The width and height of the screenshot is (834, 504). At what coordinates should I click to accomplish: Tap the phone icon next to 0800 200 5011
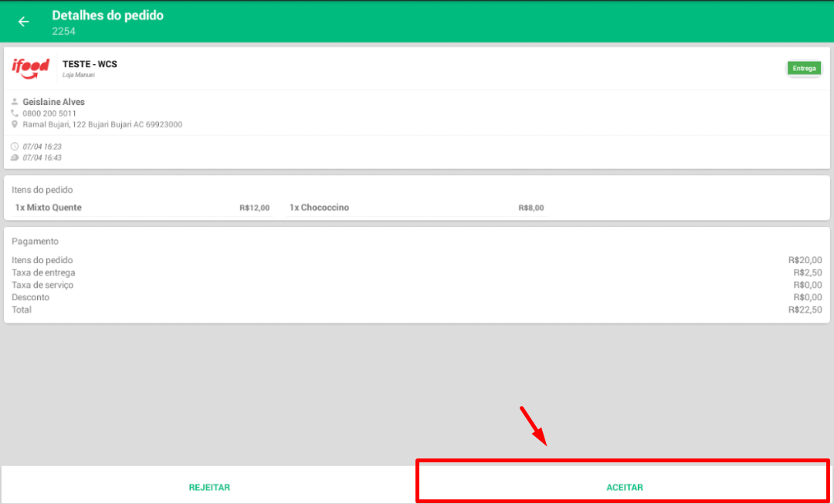coord(15,113)
